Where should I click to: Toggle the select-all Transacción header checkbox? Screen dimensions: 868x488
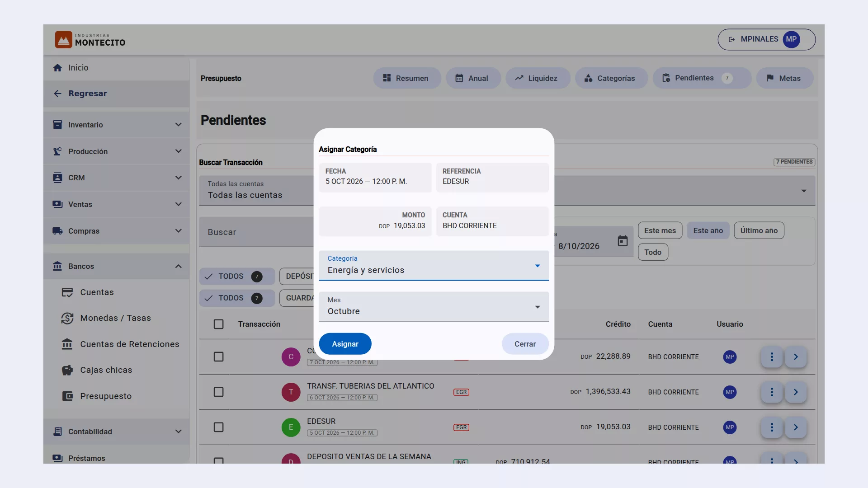click(218, 324)
